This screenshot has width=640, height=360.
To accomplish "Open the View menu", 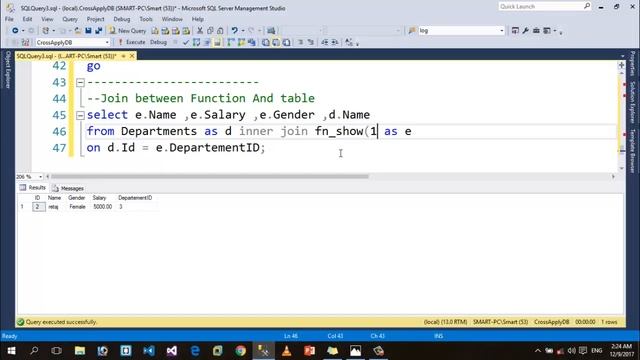I will click(x=47, y=19).
